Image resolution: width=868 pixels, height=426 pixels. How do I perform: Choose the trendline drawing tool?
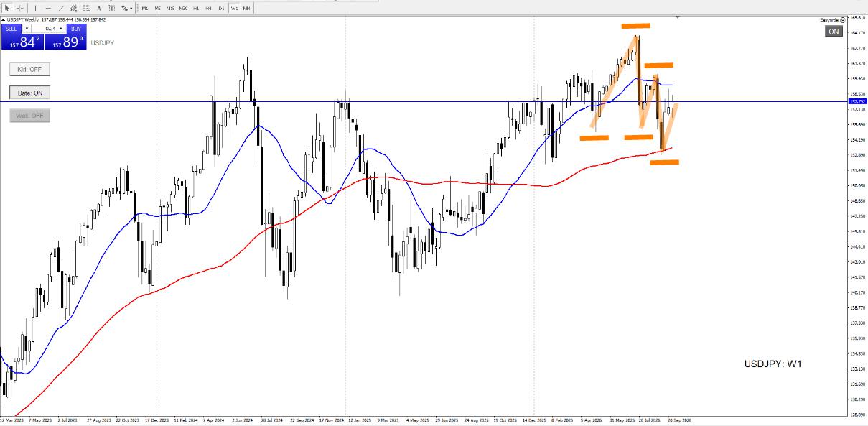61,8
